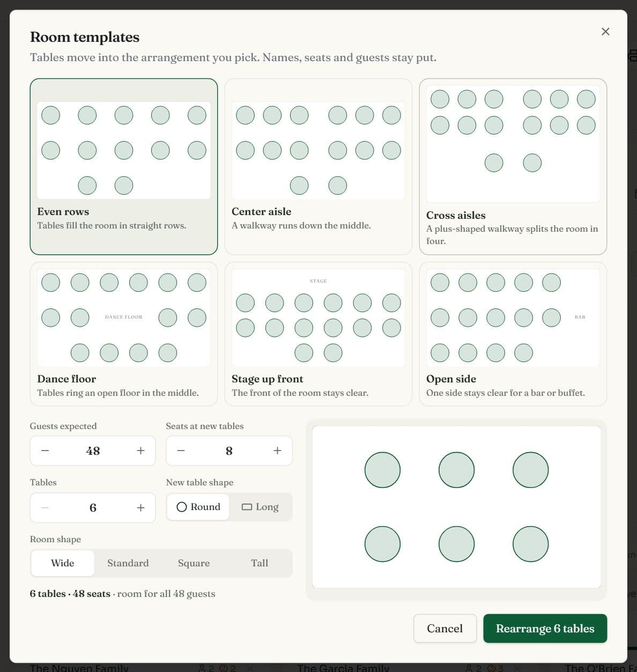637x672 pixels.
Task: Choose the Center aisle template
Action: 318,167
